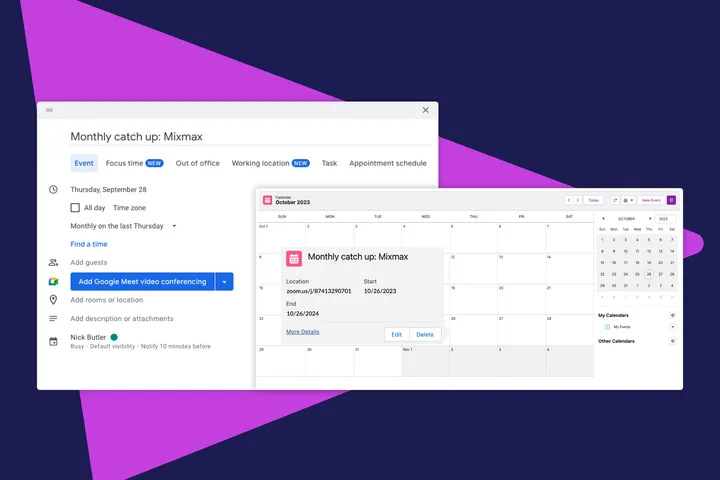This screenshot has height=480, width=720.
Task: Click the My Calendars settings gear
Action: tap(672, 315)
